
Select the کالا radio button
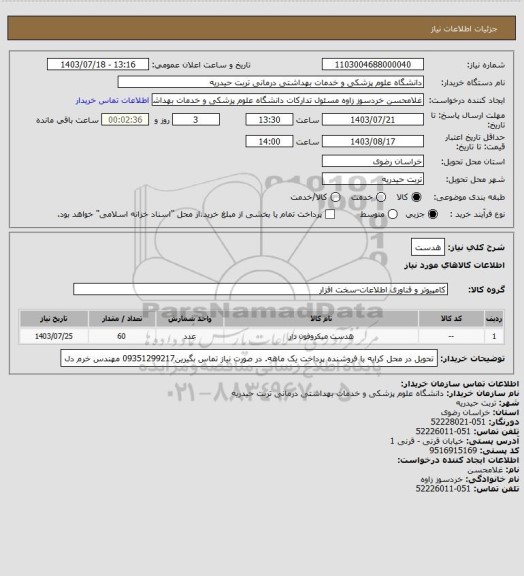coord(416,197)
